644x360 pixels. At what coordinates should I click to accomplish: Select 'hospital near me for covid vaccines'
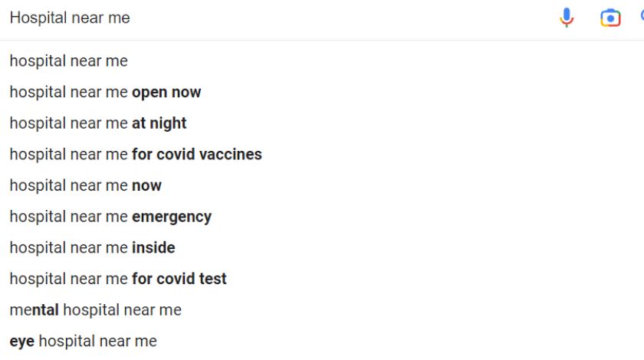tap(322, 155)
